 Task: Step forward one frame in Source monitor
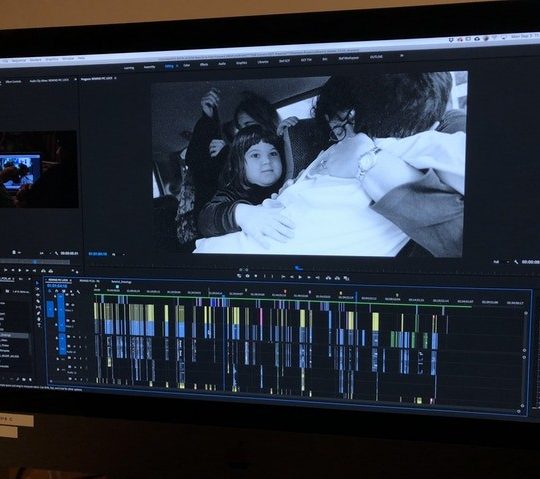pyautogui.click(x=27, y=270)
